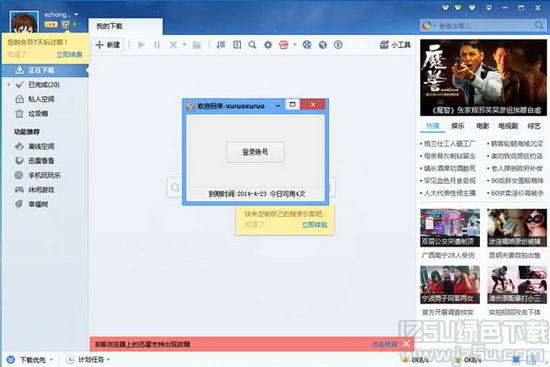Open 幸福树 in the sidebar
The height and width of the screenshot is (367, 550).
click(x=38, y=204)
